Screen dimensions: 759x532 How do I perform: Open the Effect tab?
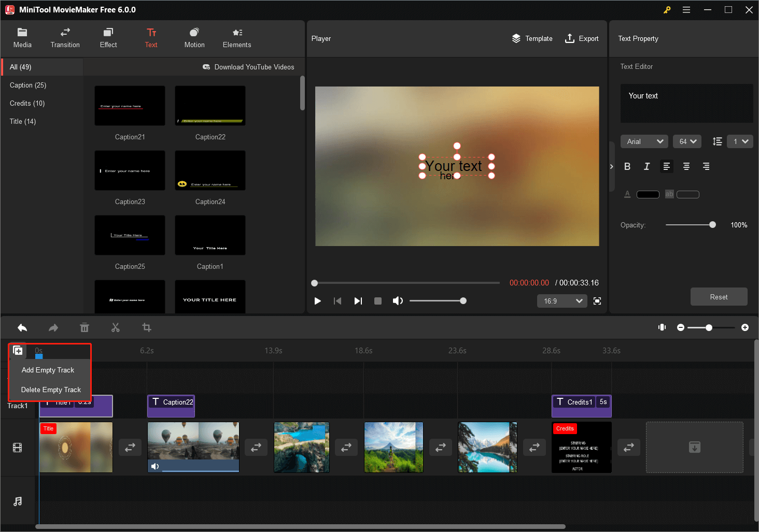pos(108,38)
